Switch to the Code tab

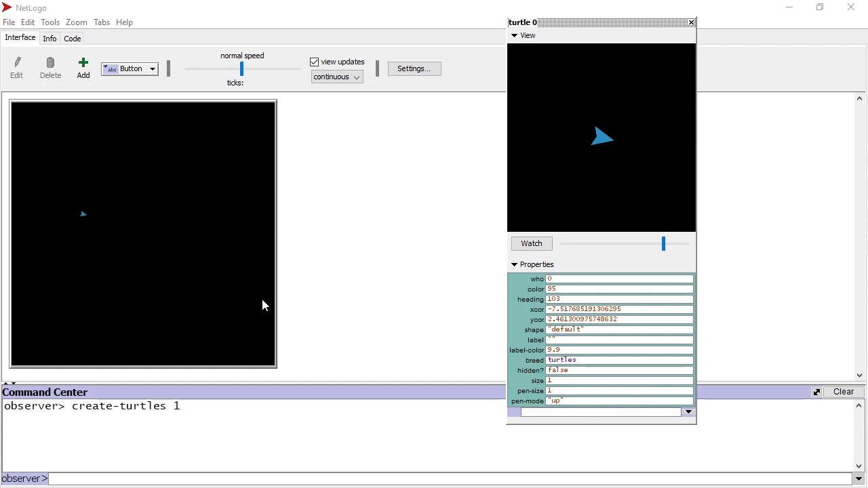pyautogui.click(x=73, y=39)
